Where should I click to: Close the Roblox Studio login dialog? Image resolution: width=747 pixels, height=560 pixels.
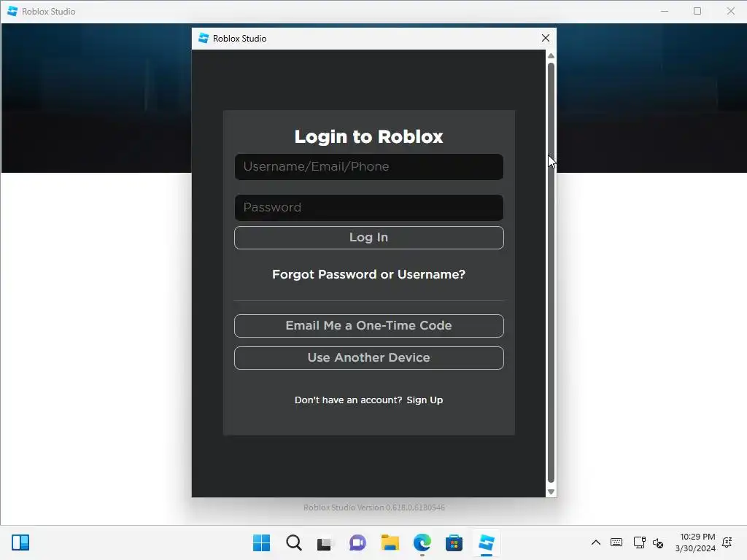coord(546,38)
